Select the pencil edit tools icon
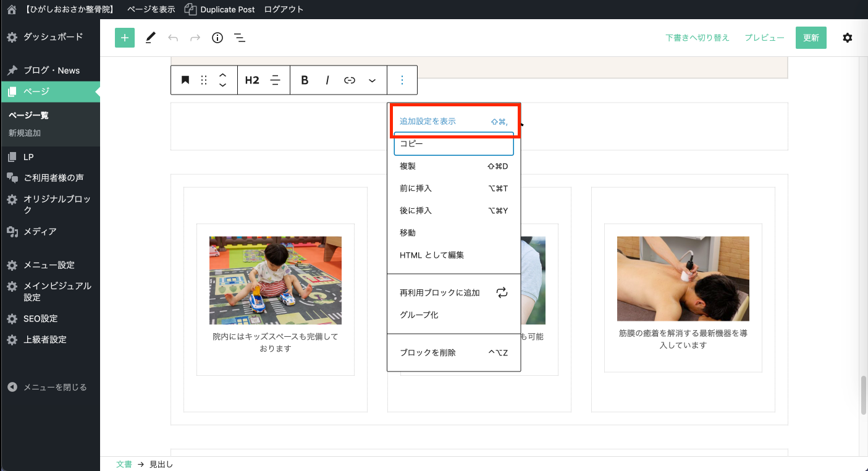The width and height of the screenshot is (868, 471). pos(150,38)
